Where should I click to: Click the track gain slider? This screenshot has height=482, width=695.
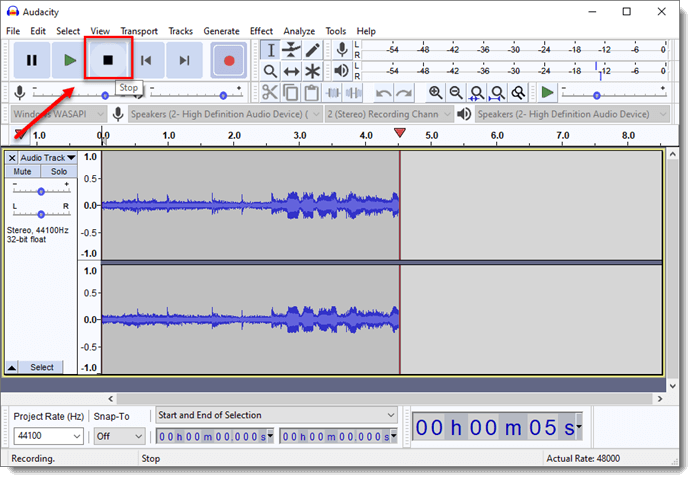point(41,191)
